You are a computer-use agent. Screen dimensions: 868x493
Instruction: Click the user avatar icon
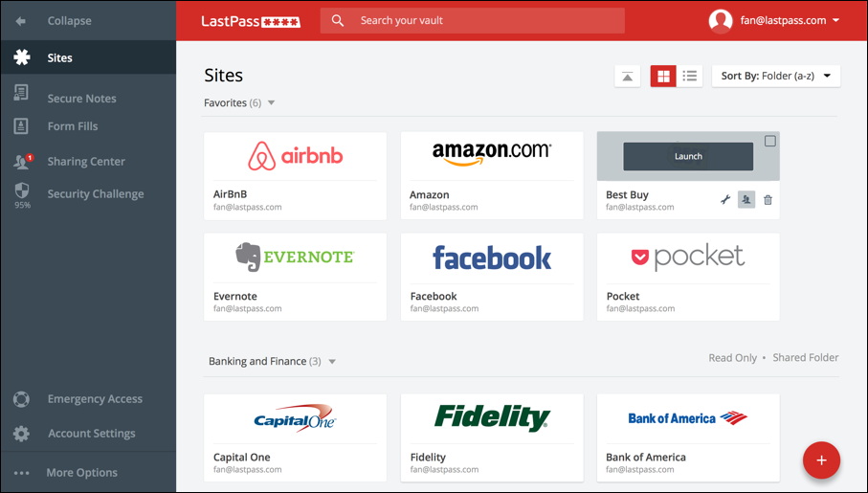coord(721,20)
